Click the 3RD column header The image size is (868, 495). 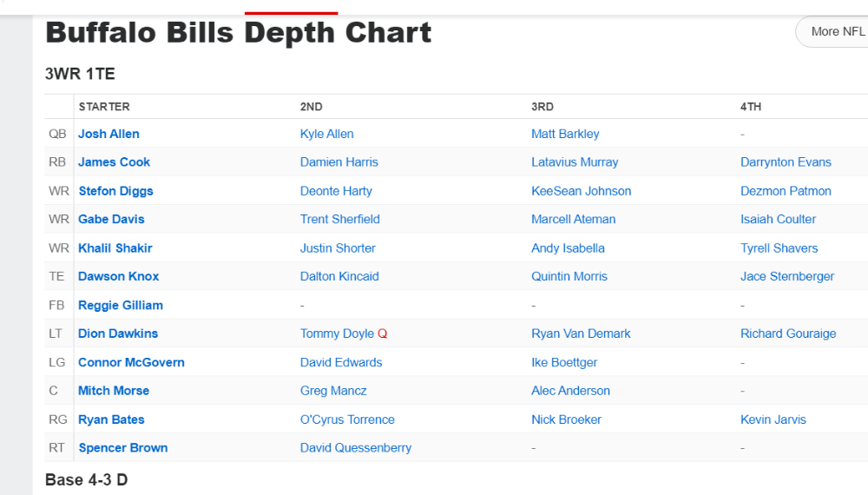click(542, 107)
